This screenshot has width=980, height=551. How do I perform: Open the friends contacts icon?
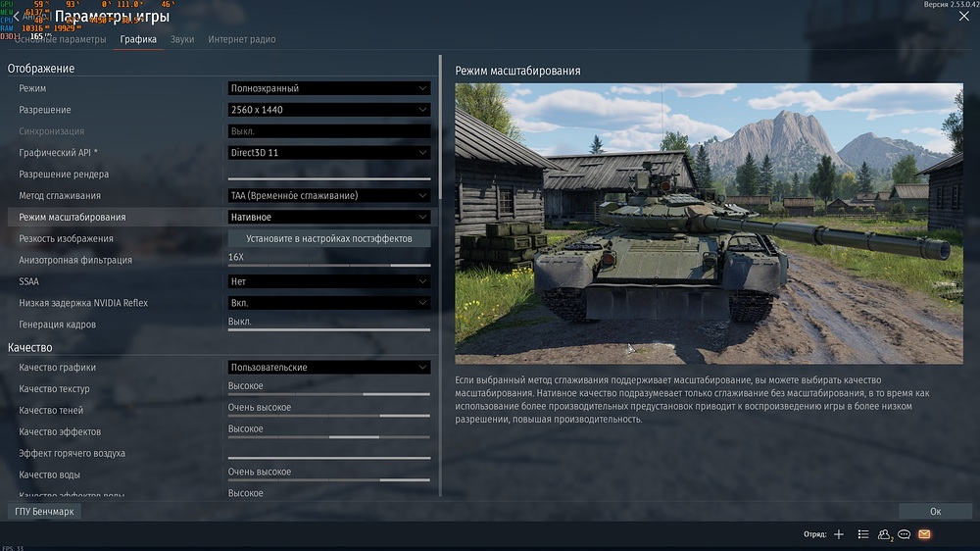(x=885, y=534)
